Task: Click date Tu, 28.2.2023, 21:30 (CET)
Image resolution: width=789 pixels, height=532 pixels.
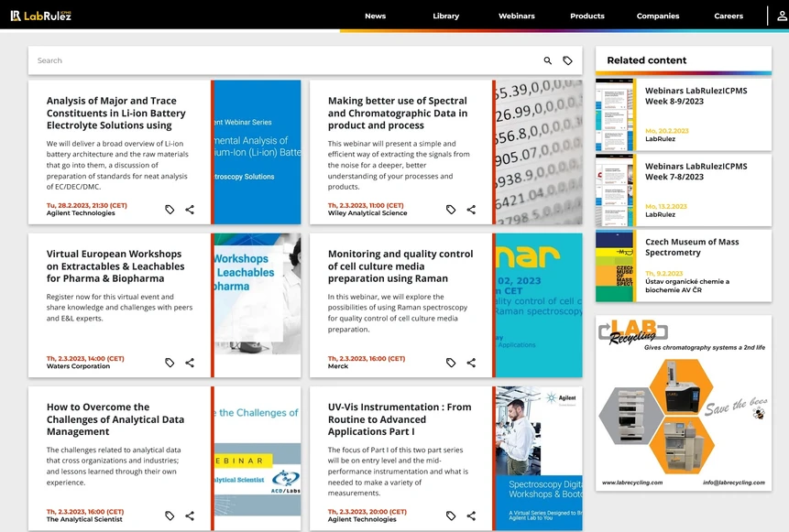Action: 86,206
